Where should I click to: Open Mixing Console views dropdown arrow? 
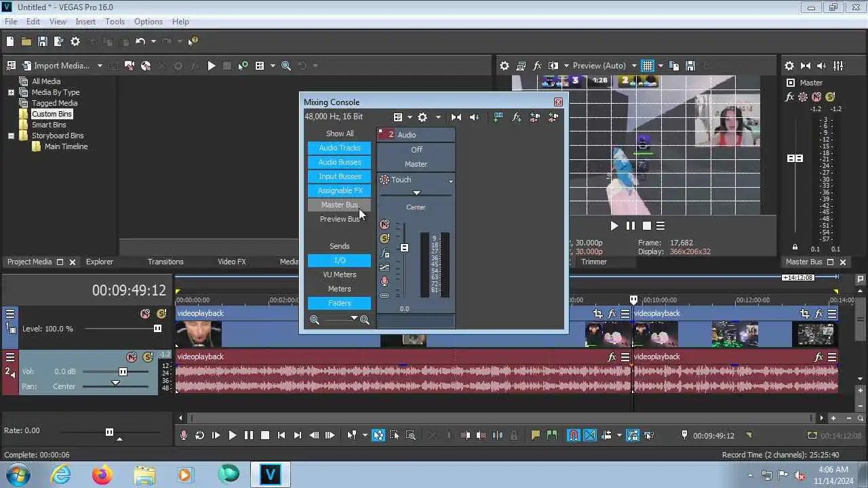[410, 117]
